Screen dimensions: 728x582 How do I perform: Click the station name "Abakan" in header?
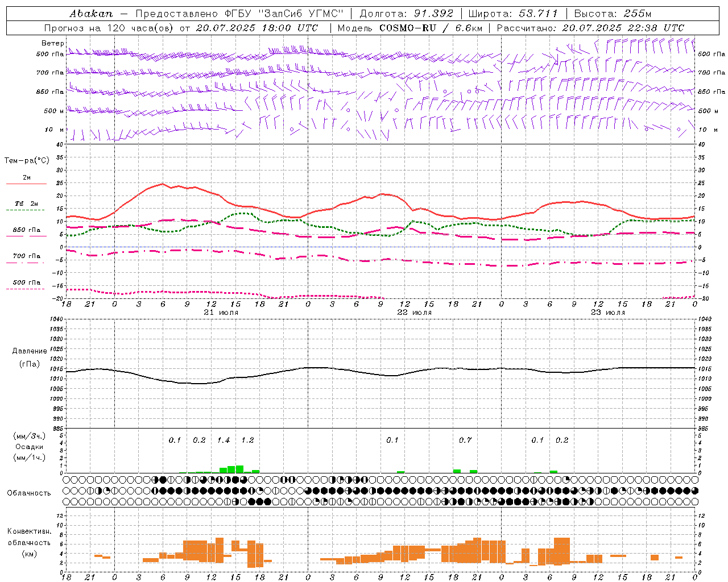(x=91, y=14)
